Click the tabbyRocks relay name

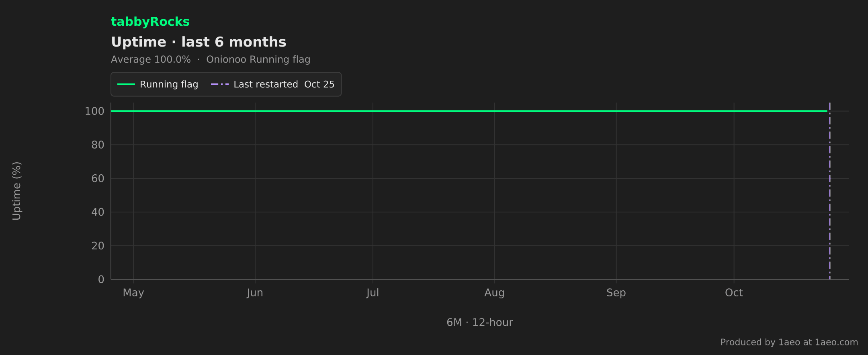[150, 22]
